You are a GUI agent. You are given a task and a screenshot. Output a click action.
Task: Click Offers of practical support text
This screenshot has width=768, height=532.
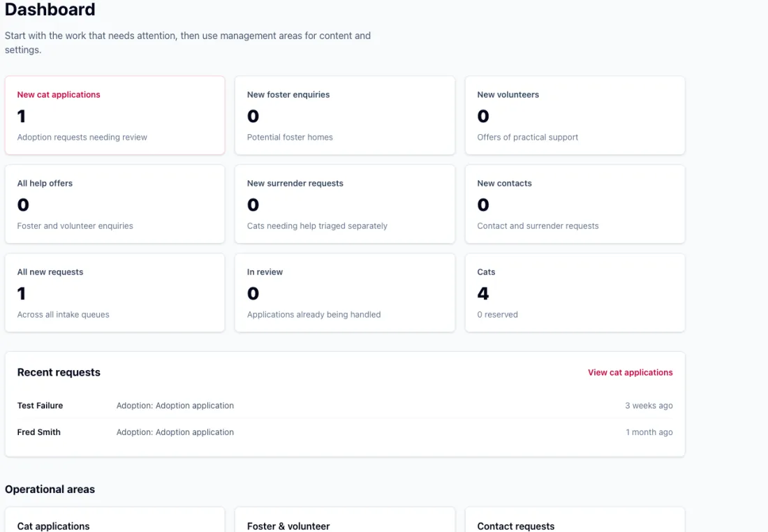click(x=528, y=137)
